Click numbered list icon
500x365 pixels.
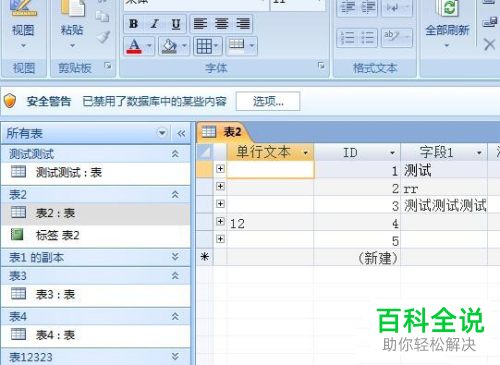347,38
